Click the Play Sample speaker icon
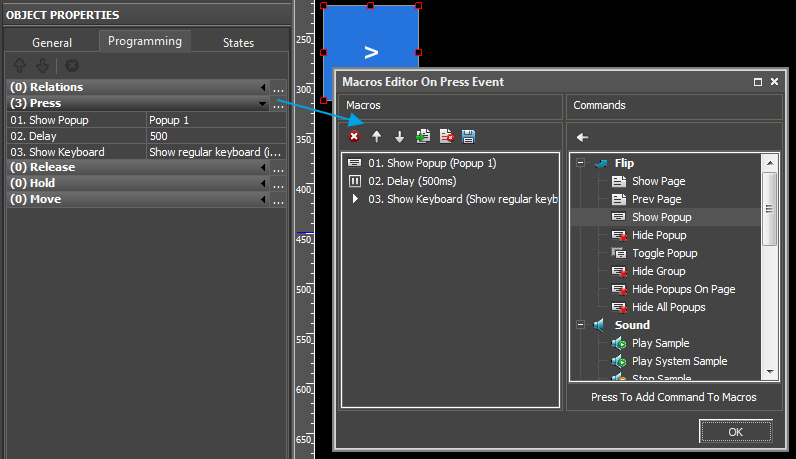Screen dimensions: 796x459 pos(619,343)
